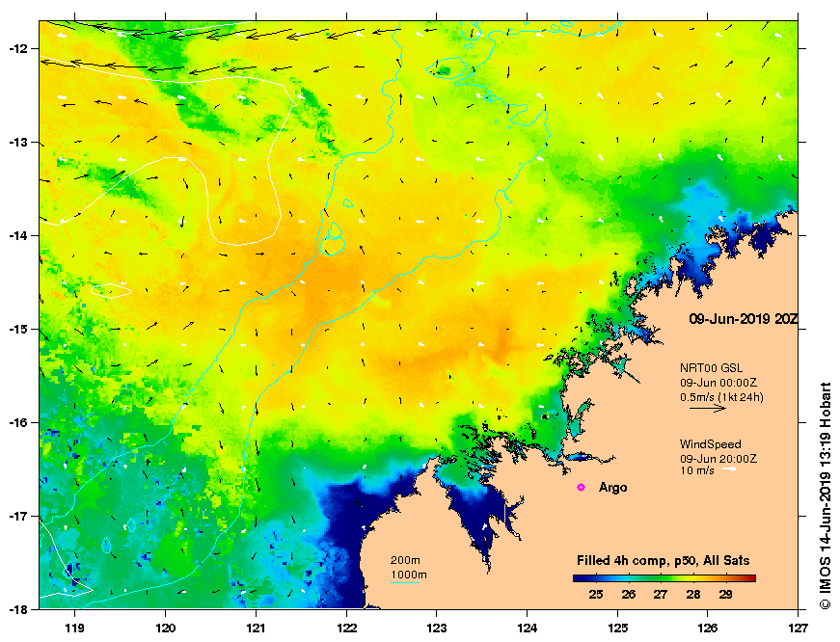840x642 pixels.
Task: Click the 0.5m/s (1kt 24h) scale label
Action: pyautogui.click(x=721, y=397)
